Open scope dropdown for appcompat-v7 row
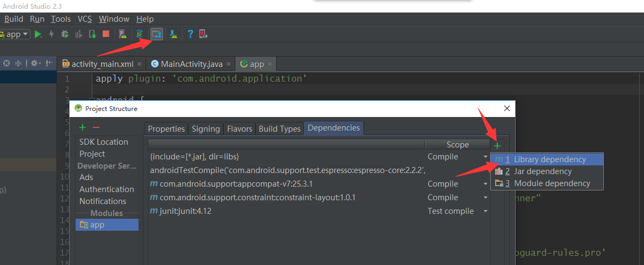This screenshot has height=265, width=644. pos(485,184)
